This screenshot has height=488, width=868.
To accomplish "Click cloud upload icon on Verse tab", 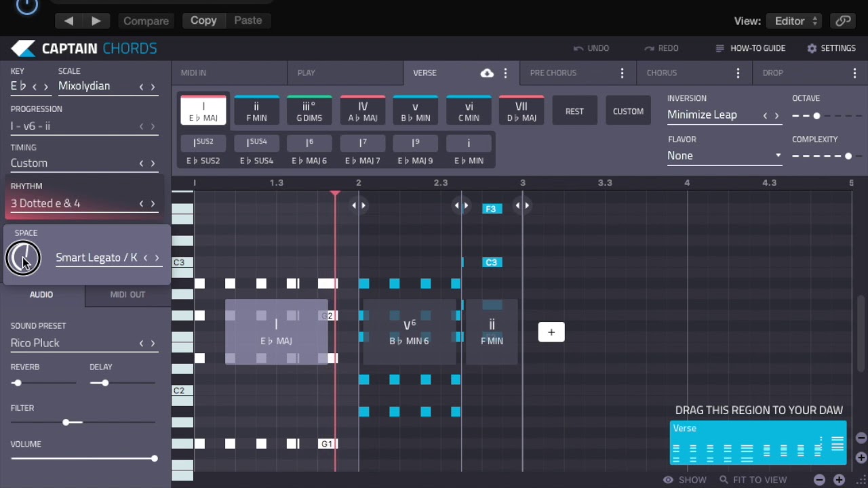I will click(487, 73).
